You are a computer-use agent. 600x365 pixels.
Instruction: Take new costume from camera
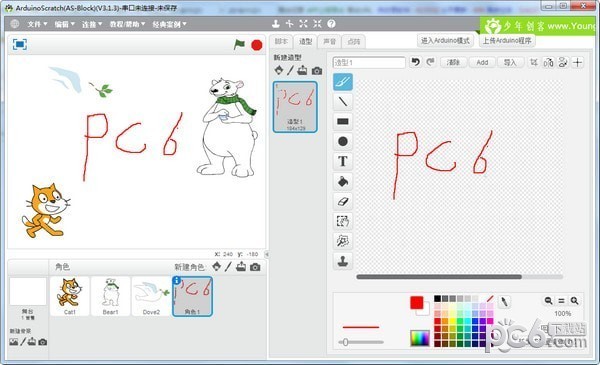tap(316, 71)
